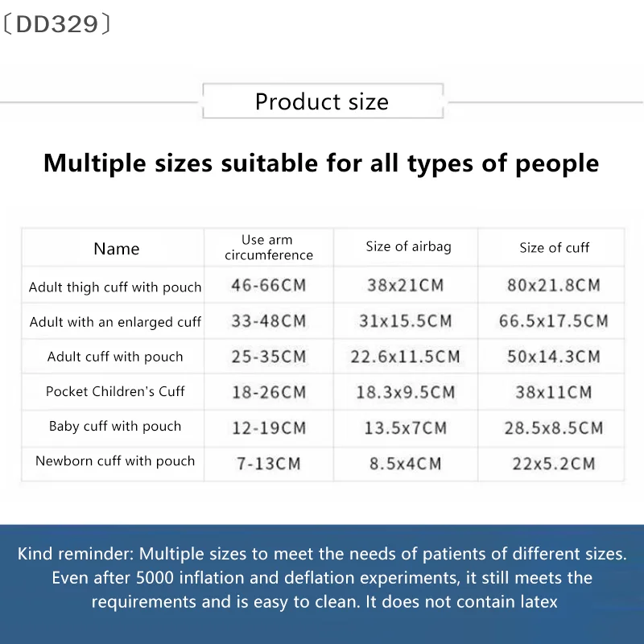This screenshot has height=644, width=644.
Task: Select the 50x14.3CM cuff size cell
Action: click(554, 357)
